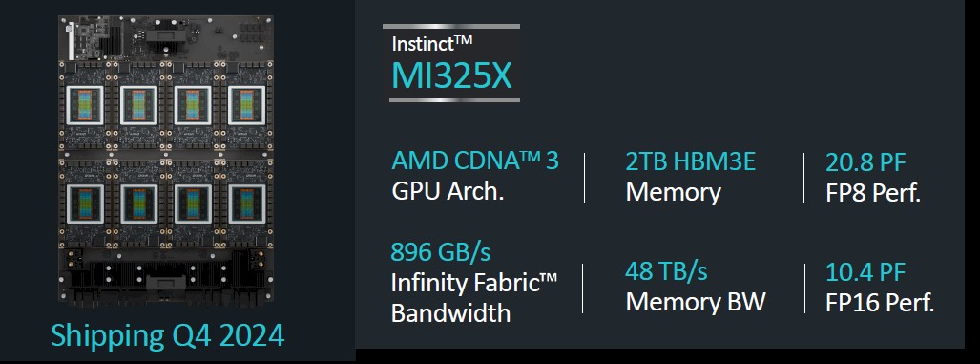Click the bottom-right GPU chip on the board
The width and height of the screenshot is (980, 364).
pyautogui.click(x=247, y=203)
